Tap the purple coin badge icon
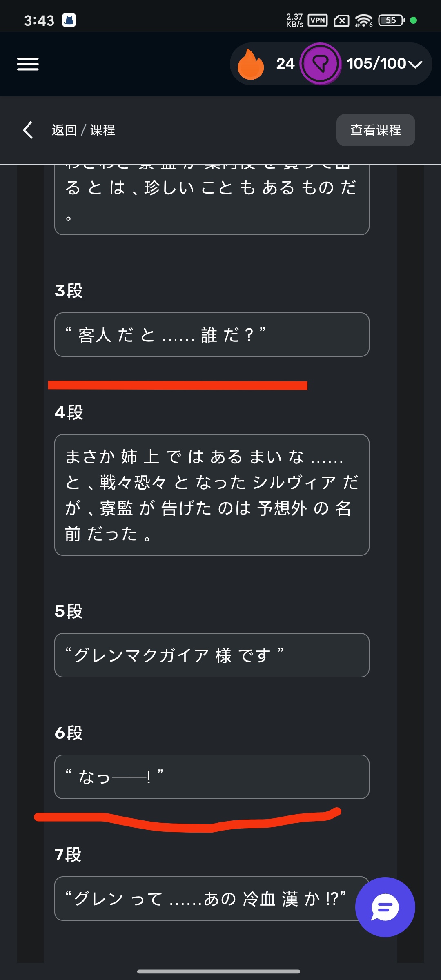The height and width of the screenshot is (980, 441). 321,64
